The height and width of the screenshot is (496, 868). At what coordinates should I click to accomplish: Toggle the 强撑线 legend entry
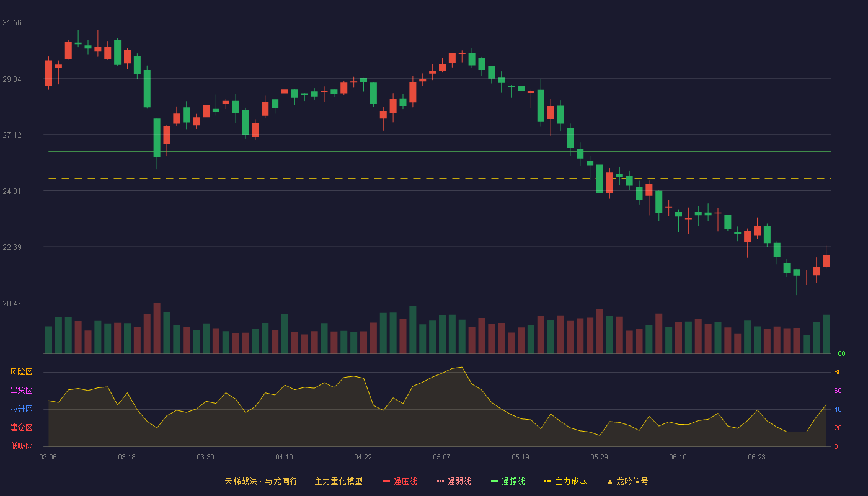coord(508,481)
